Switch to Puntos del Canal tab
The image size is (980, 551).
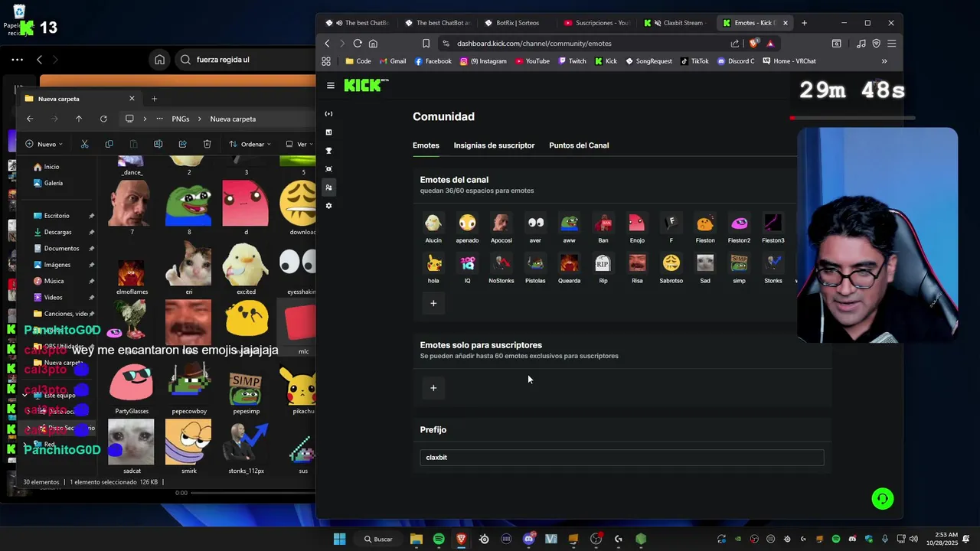pos(579,145)
